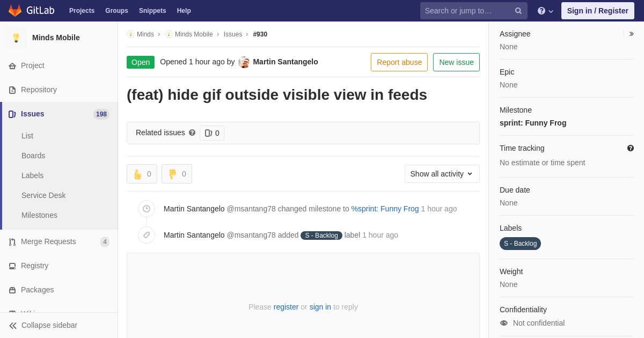Click the Related issues help icon

coord(192,133)
